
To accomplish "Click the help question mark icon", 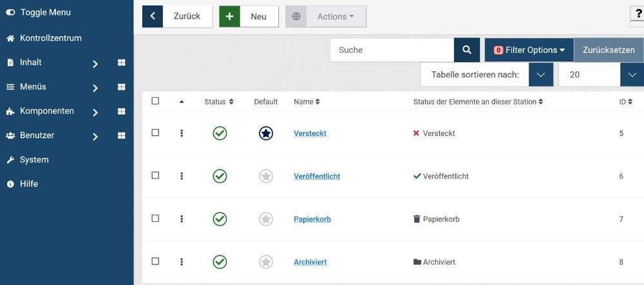I will tap(638, 14).
